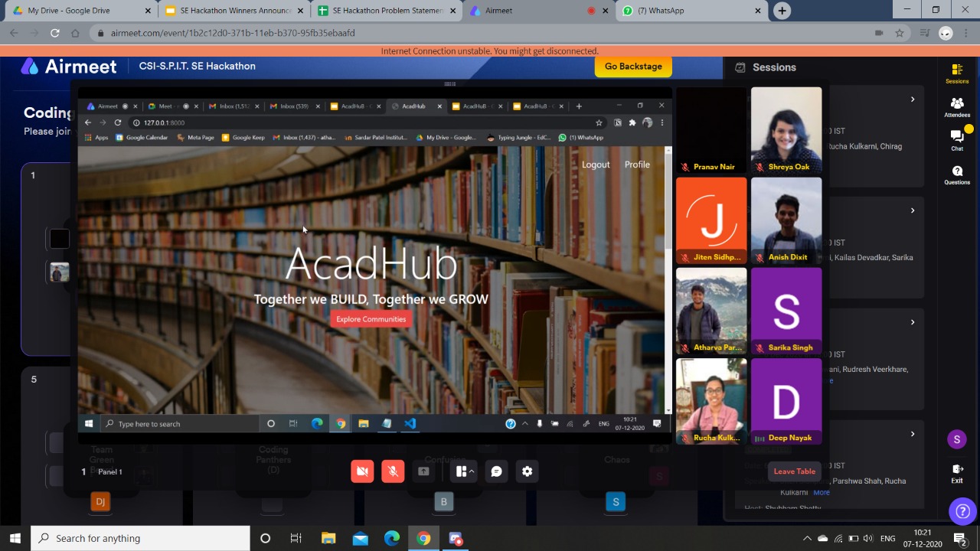Click the More link in session speakers
980x551 pixels.
822,492
